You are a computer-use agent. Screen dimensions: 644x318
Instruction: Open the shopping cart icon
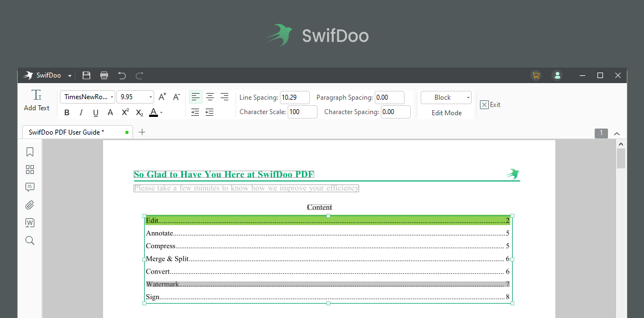tap(535, 75)
